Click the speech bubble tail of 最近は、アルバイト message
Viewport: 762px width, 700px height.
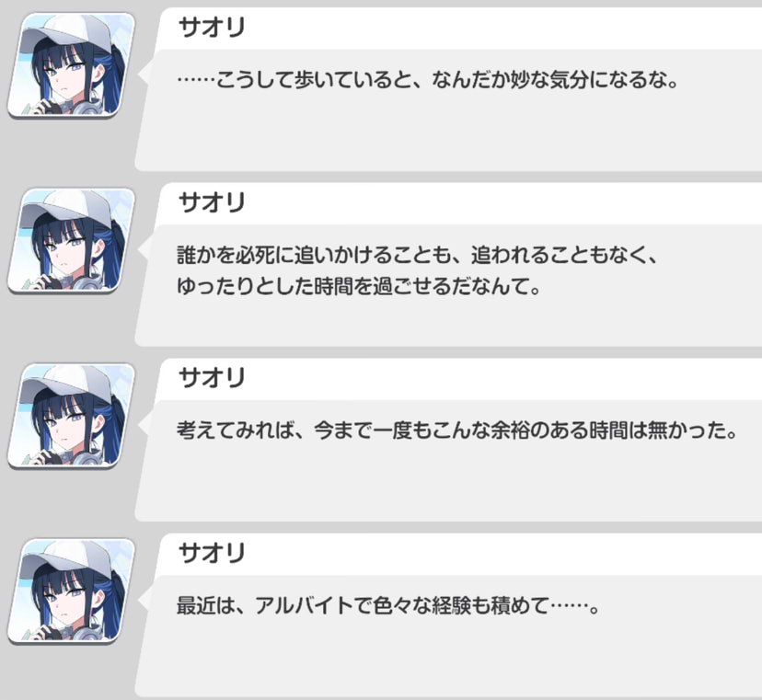tap(144, 601)
